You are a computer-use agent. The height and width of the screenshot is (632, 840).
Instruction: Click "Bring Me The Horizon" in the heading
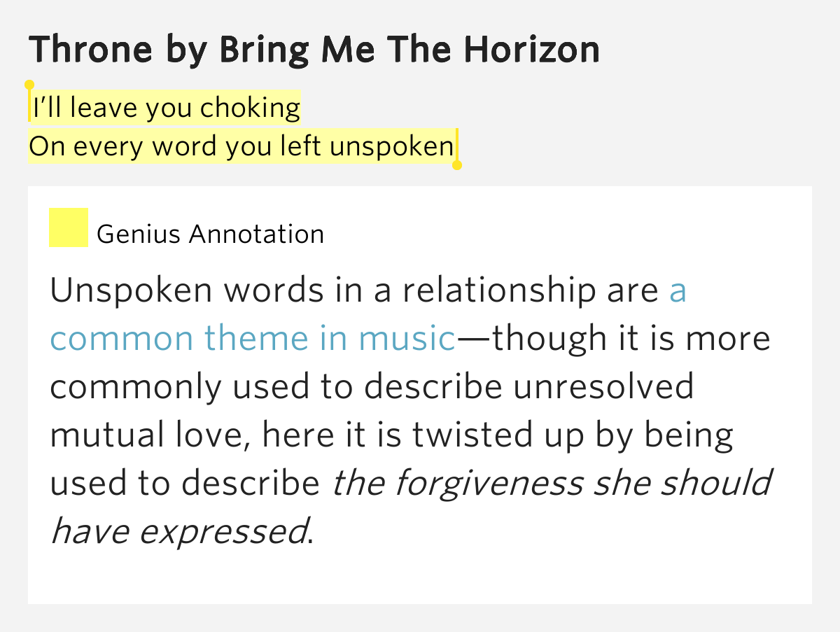tap(409, 49)
